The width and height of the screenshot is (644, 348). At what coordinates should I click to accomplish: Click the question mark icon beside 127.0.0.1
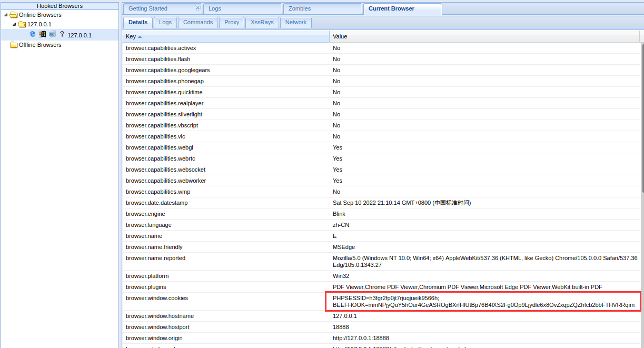pos(62,34)
